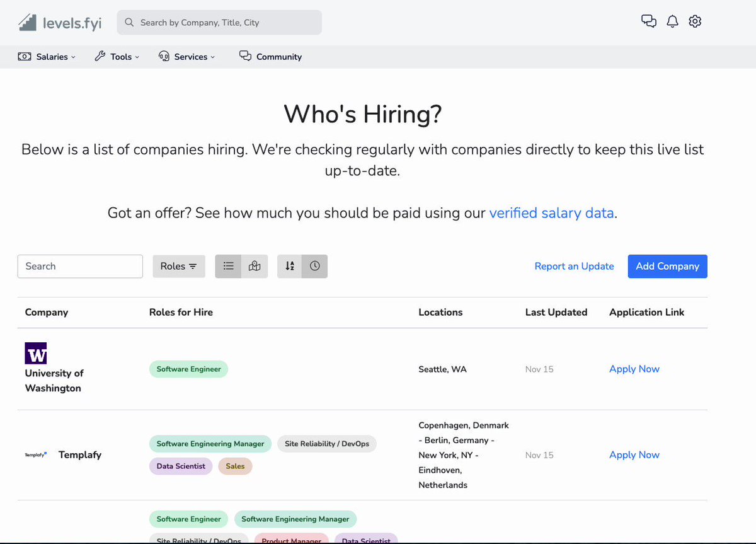
Task: Click the Last Updated column header
Action: coord(556,312)
